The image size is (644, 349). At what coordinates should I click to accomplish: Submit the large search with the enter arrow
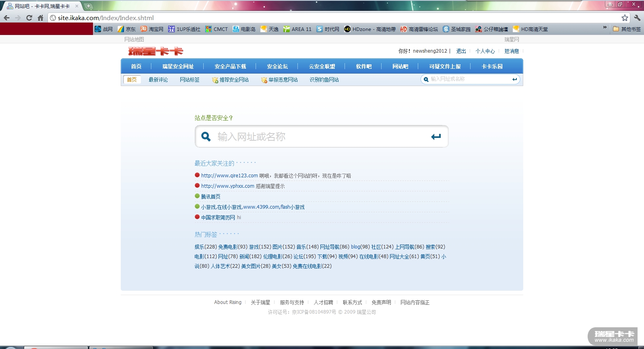tap(436, 137)
